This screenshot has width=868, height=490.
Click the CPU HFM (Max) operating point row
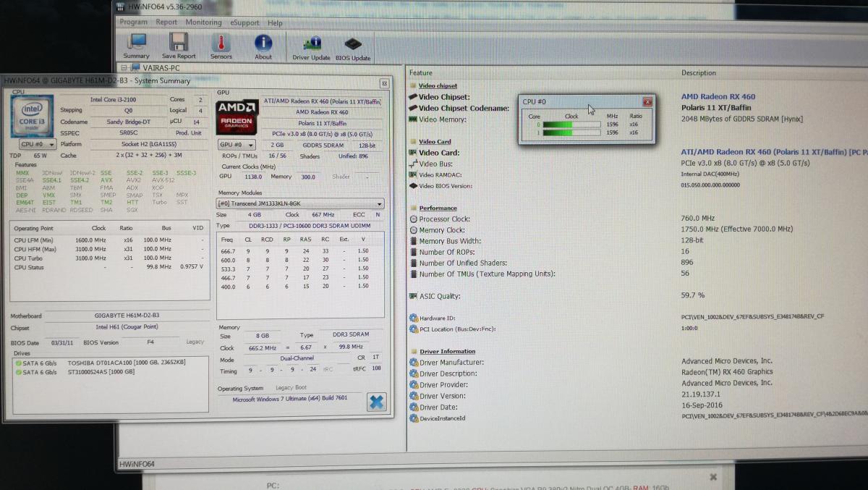(109, 249)
